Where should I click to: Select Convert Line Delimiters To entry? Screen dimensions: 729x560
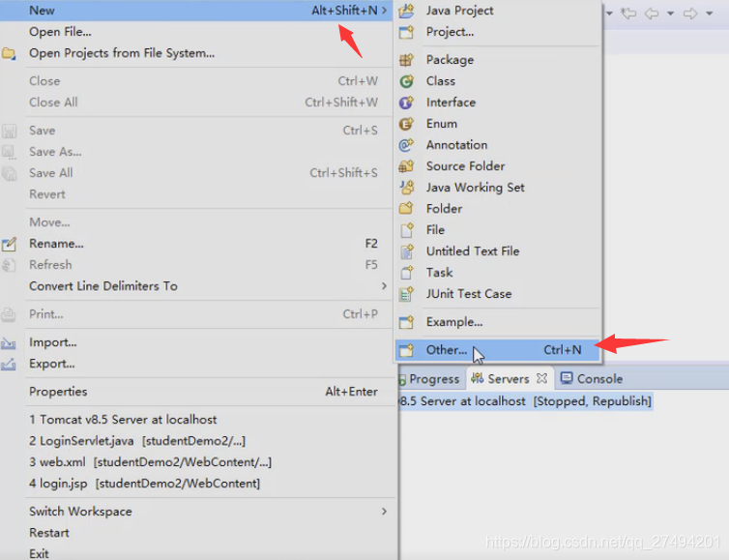pyautogui.click(x=196, y=286)
